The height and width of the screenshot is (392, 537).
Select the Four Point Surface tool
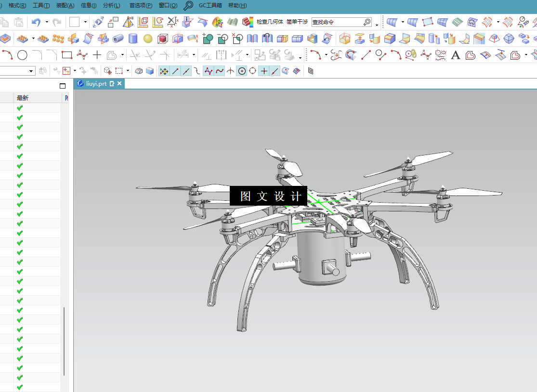(x=427, y=22)
